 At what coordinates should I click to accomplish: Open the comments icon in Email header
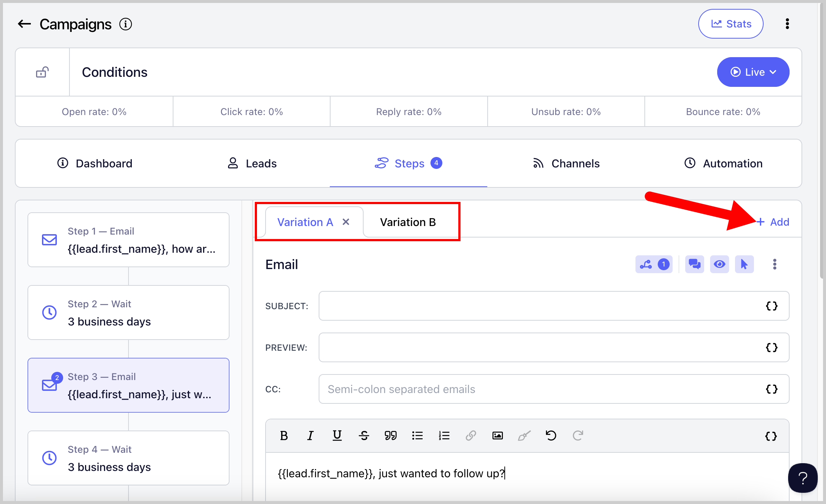[x=694, y=264]
